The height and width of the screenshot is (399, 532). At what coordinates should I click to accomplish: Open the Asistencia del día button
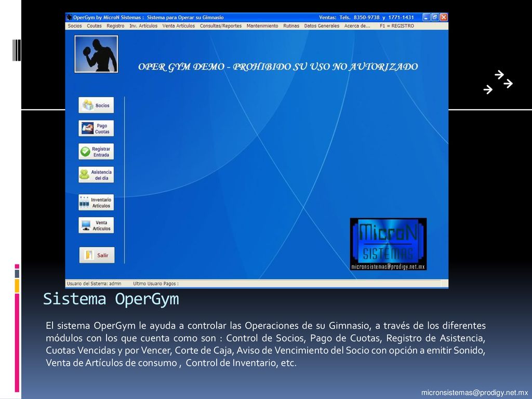click(x=96, y=175)
